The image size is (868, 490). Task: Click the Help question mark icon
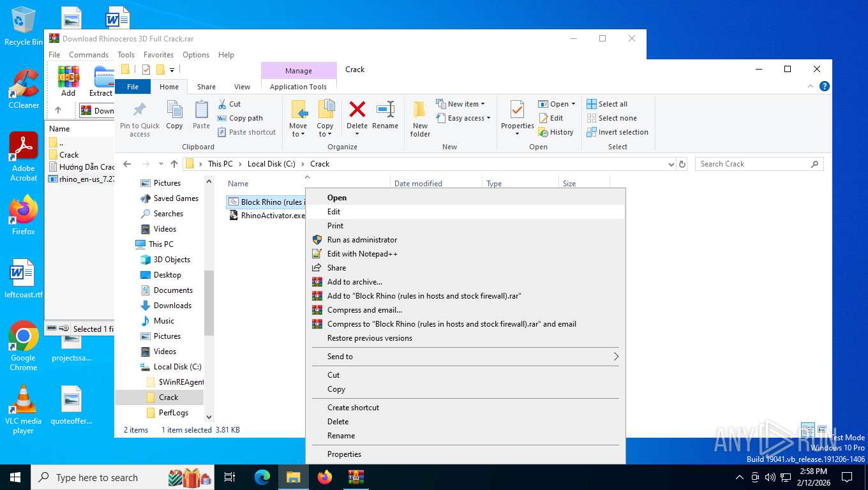point(825,86)
